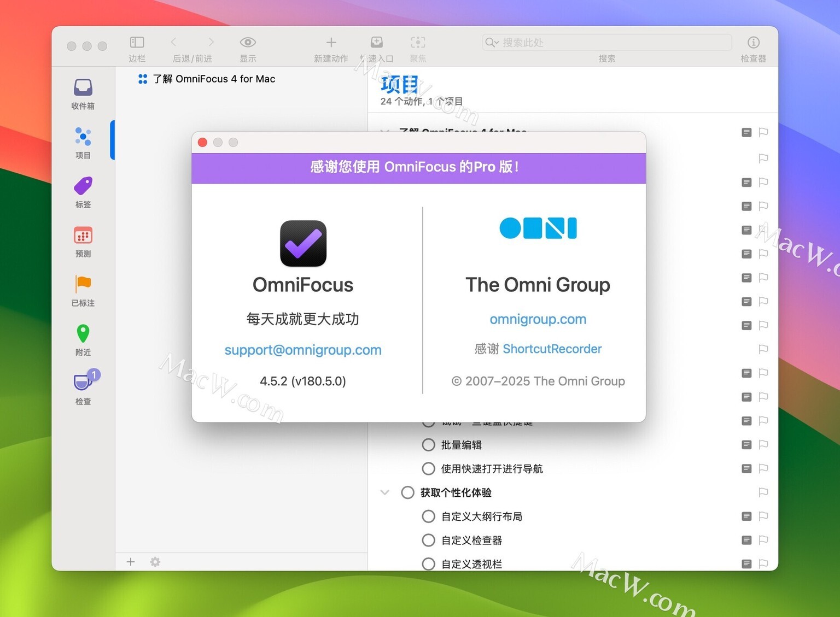Collapse the top project row chevron
The image size is (840, 617).
(x=385, y=131)
